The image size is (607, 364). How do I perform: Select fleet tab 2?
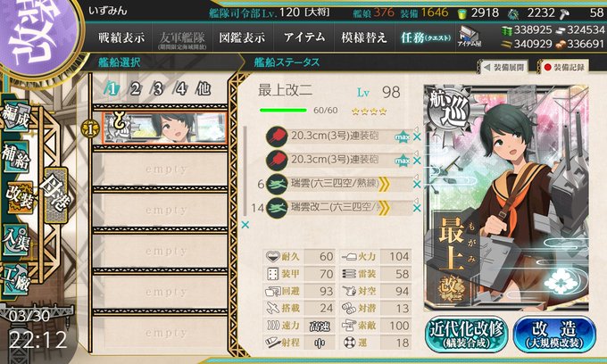135,89
